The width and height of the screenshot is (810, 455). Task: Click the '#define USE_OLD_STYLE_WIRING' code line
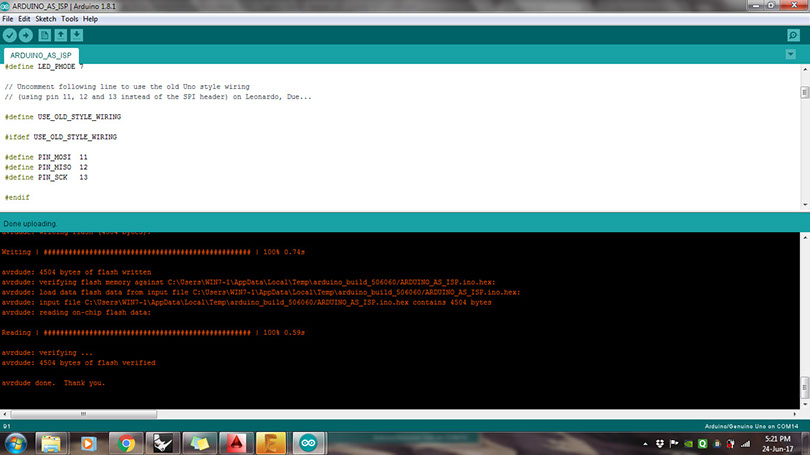pyautogui.click(x=63, y=117)
